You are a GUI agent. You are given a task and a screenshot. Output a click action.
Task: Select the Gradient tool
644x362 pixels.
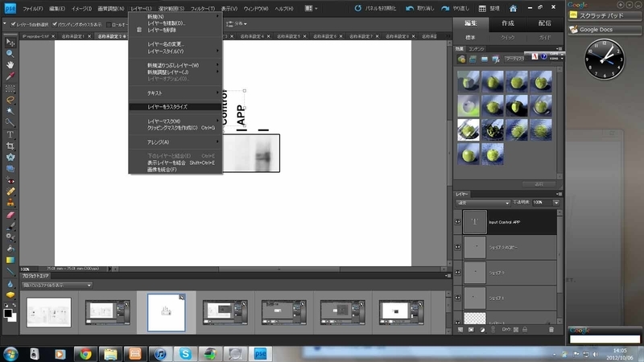10,260
